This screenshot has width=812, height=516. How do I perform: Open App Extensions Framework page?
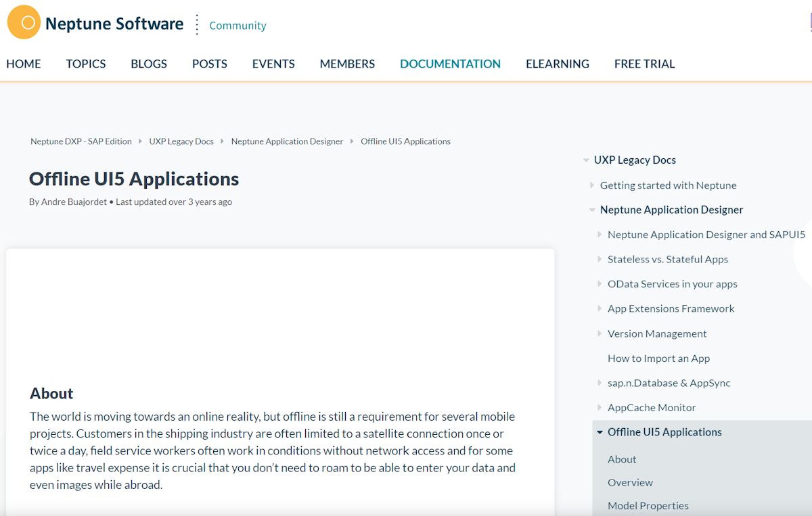671,308
